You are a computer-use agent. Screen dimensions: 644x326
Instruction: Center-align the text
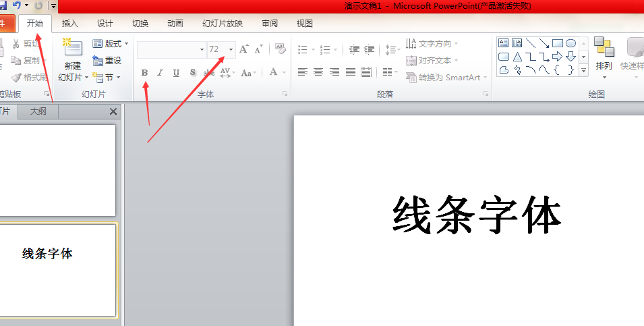point(318,72)
